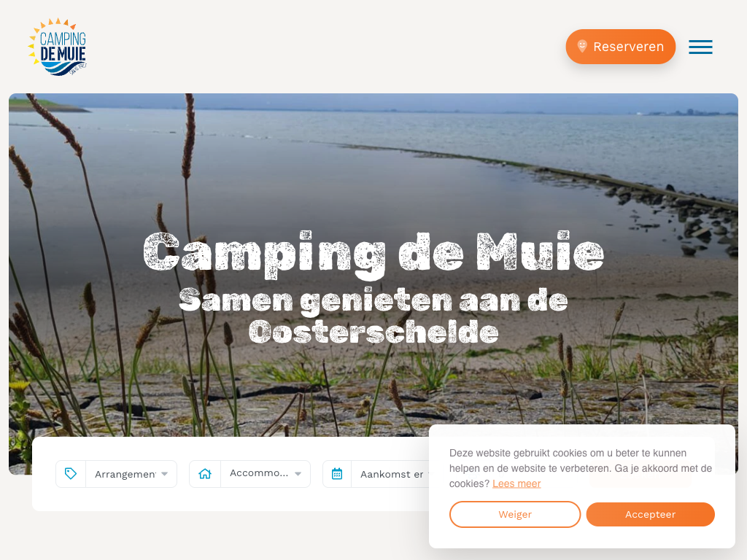Click the arrow of the Arrangement selector
This screenshot has height=560, width=747.
click(164, 474)
